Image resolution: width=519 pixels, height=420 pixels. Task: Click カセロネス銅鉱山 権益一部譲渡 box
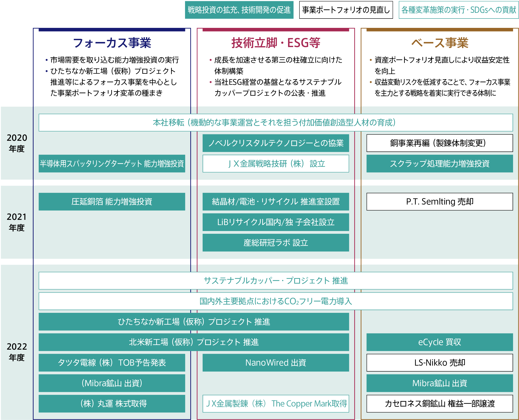440,404
